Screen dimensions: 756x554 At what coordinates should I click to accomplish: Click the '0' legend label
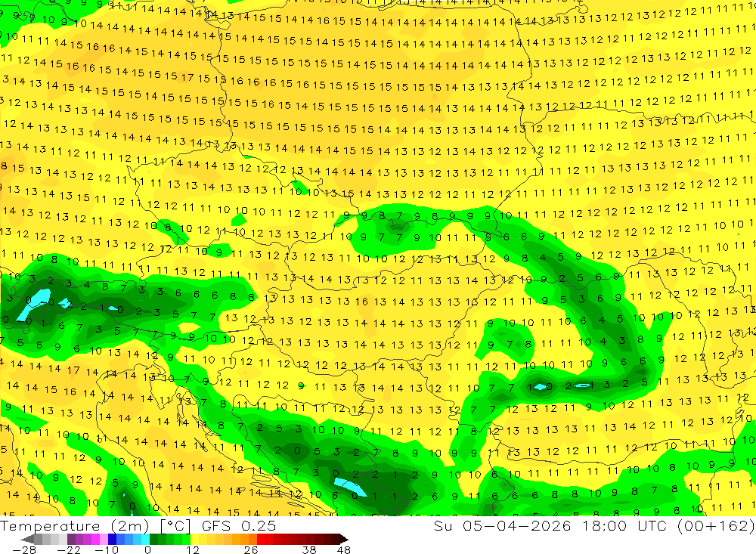(147, 549)
